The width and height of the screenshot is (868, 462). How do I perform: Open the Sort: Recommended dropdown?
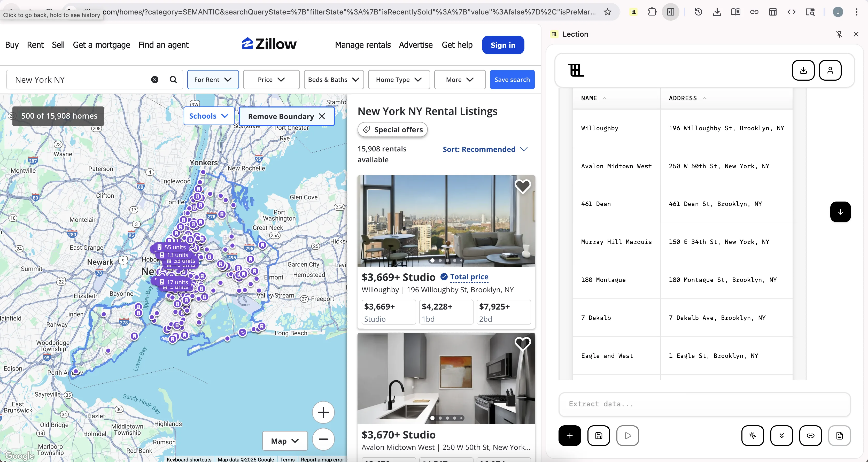click(x=485, y=149)
